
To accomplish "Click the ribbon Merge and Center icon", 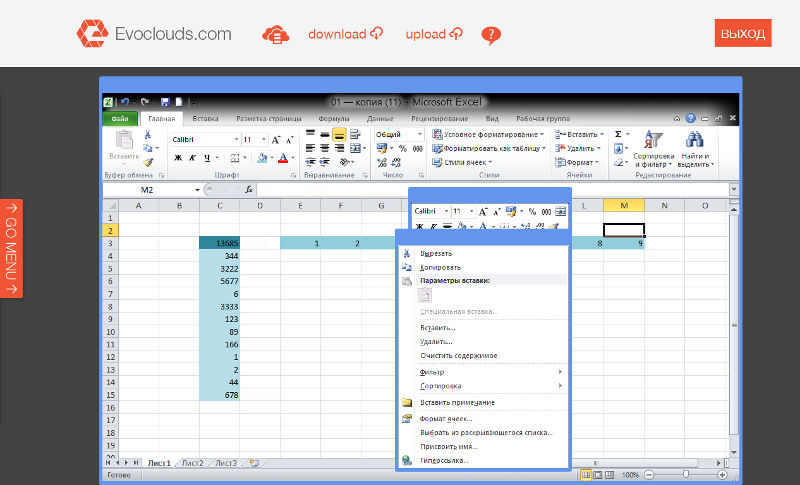I will pyautogui.click(x=355, y=148).
